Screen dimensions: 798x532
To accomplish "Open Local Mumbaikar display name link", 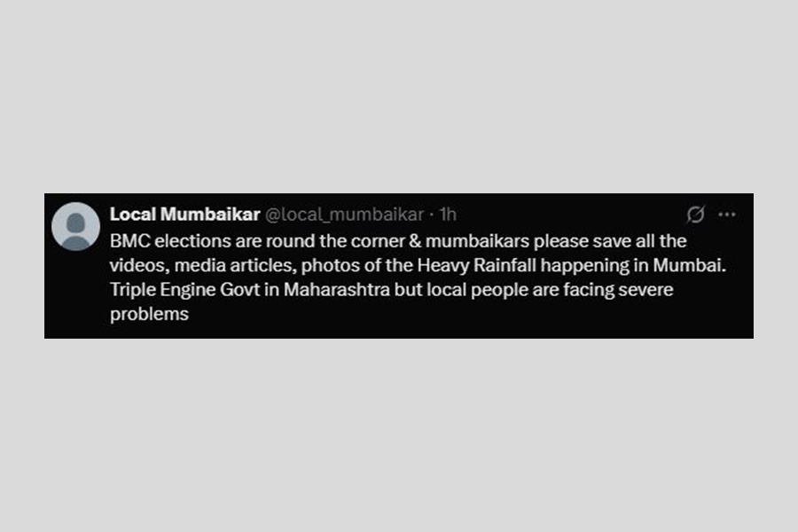I will coord(184,215).
